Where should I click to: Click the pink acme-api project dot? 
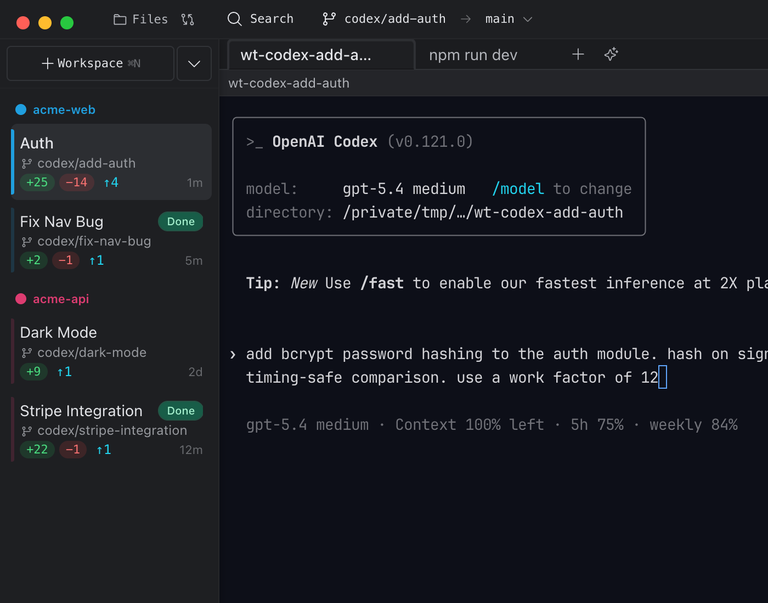point(21,299)
